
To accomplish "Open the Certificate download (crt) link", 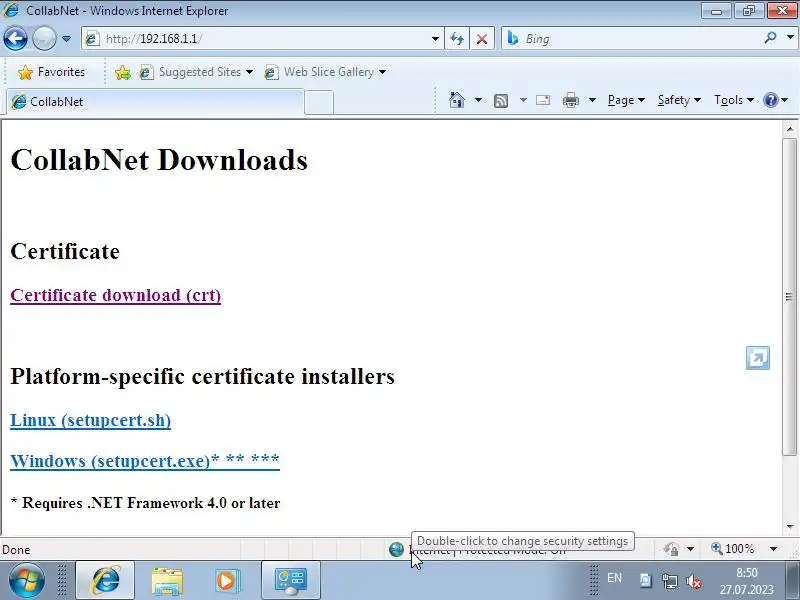I will (116, 295).
